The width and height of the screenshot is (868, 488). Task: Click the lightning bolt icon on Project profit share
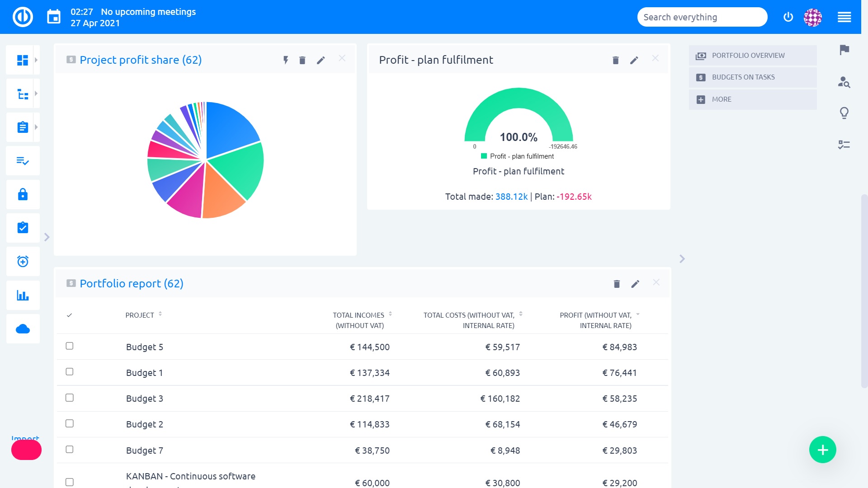[286, 60]
